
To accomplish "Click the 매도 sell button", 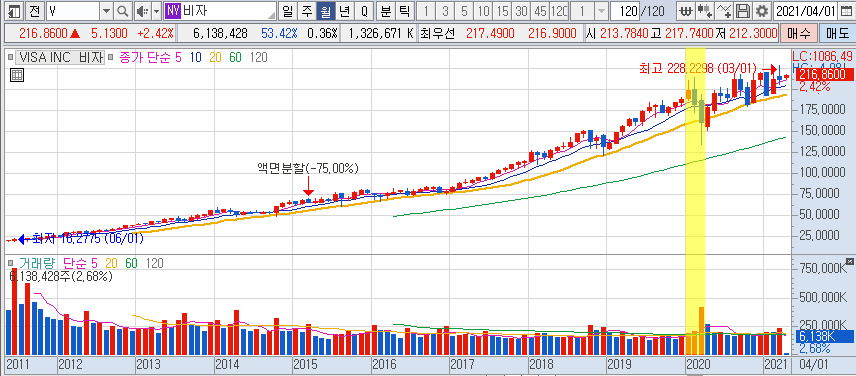I will [837, 33].
